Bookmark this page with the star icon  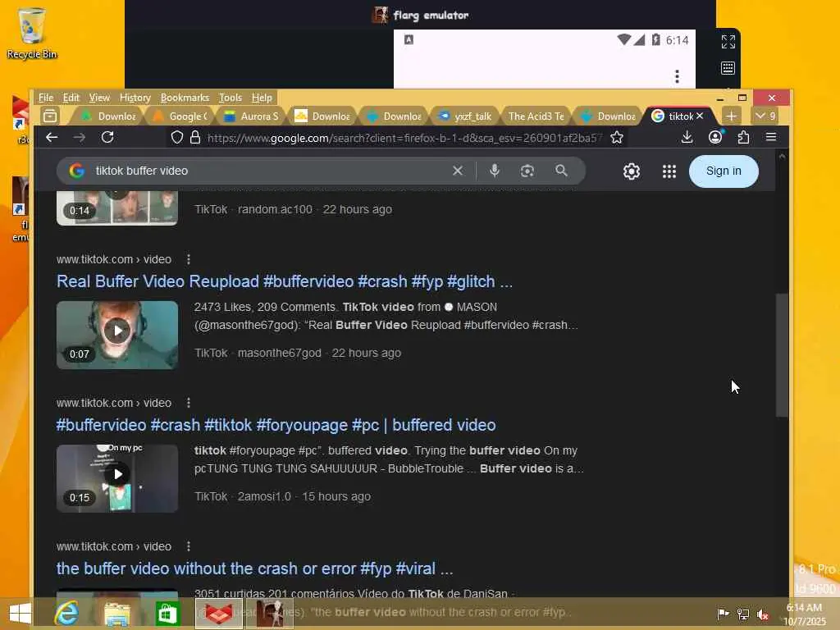click(x=617, y=138)
